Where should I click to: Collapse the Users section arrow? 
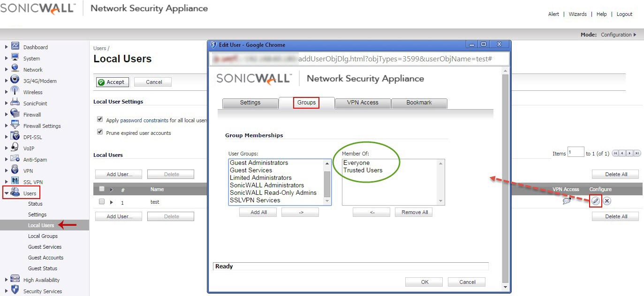tap(7, 193)
